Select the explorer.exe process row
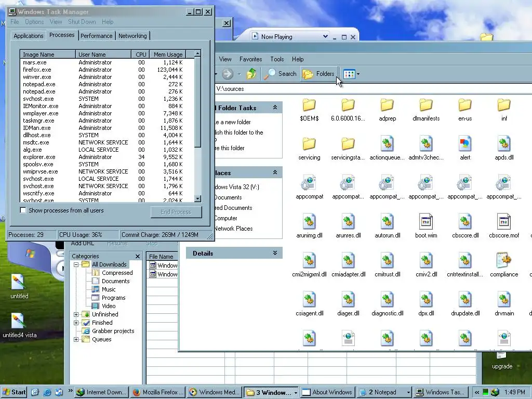The height and width of the screenshot is (399, 532). click(107, 157)
